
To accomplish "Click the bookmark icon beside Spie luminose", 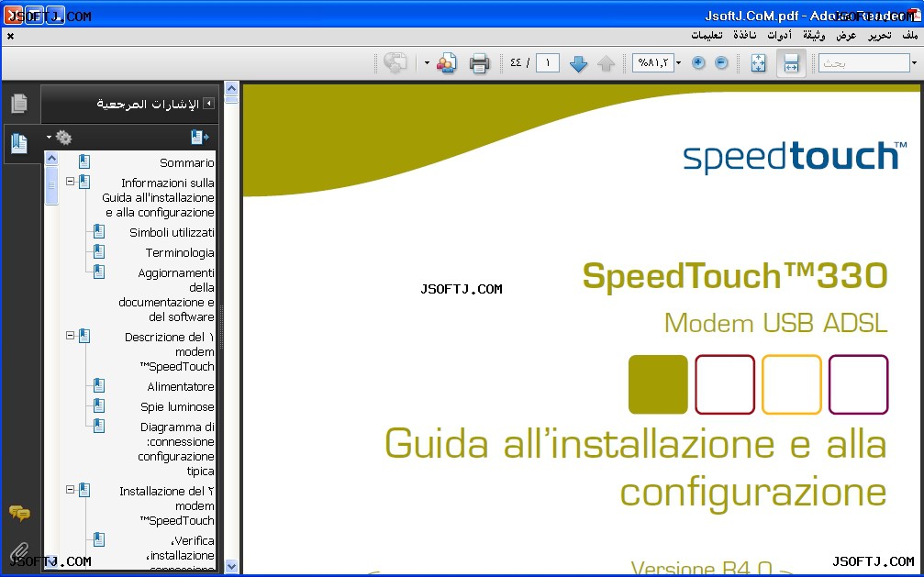I will point(99,405).
